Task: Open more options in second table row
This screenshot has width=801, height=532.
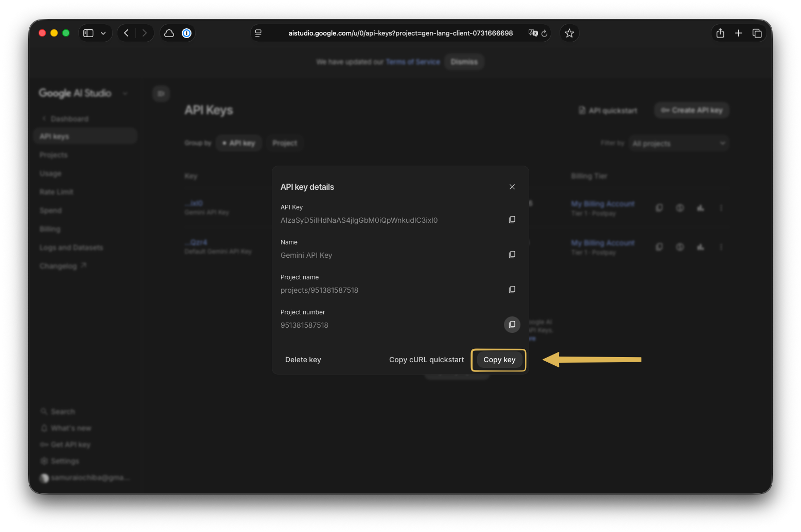Action: coord(721,247)
